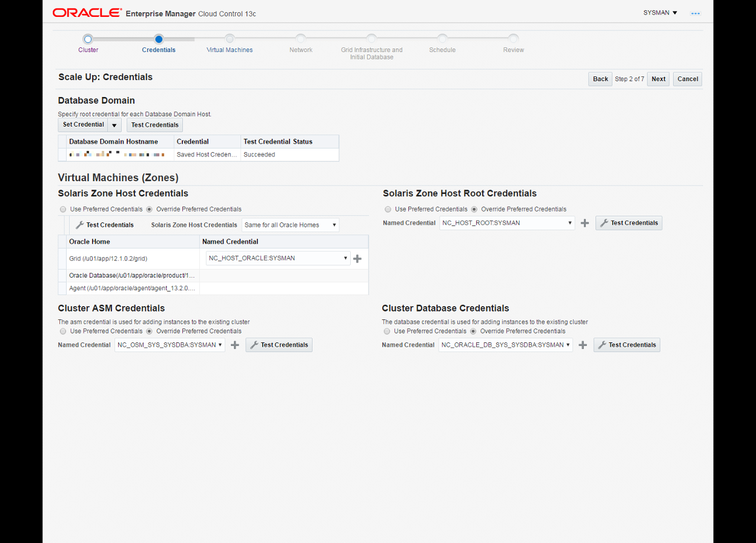Click Saved Host Credential cell

(207, 155)
